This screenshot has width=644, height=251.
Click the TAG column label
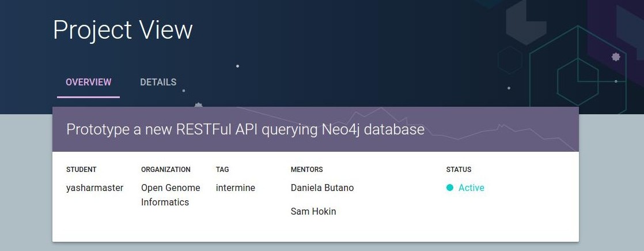point(222,170)
